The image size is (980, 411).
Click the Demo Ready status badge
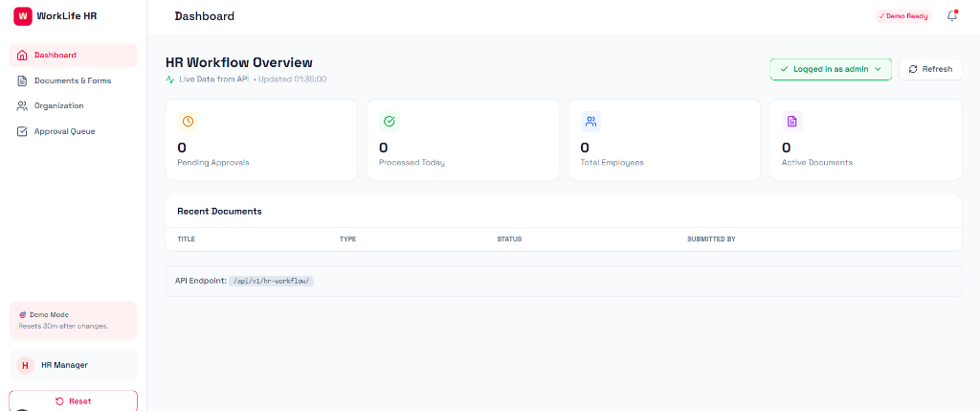tap(902, 16)
